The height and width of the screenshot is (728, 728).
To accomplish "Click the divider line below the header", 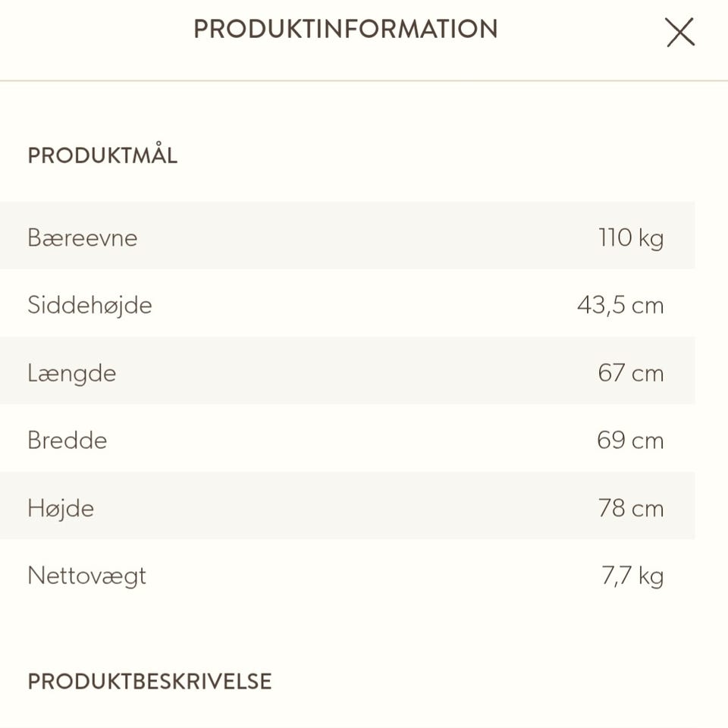I will [364, 80].
